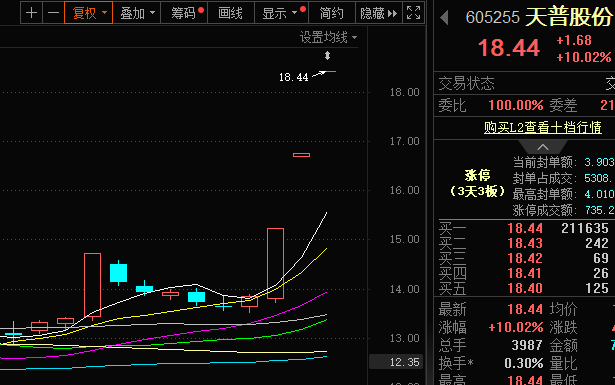Select the tall red candlestick near 15.00
The width and height of the screenshot is (615, 385).
coord(275,264)
